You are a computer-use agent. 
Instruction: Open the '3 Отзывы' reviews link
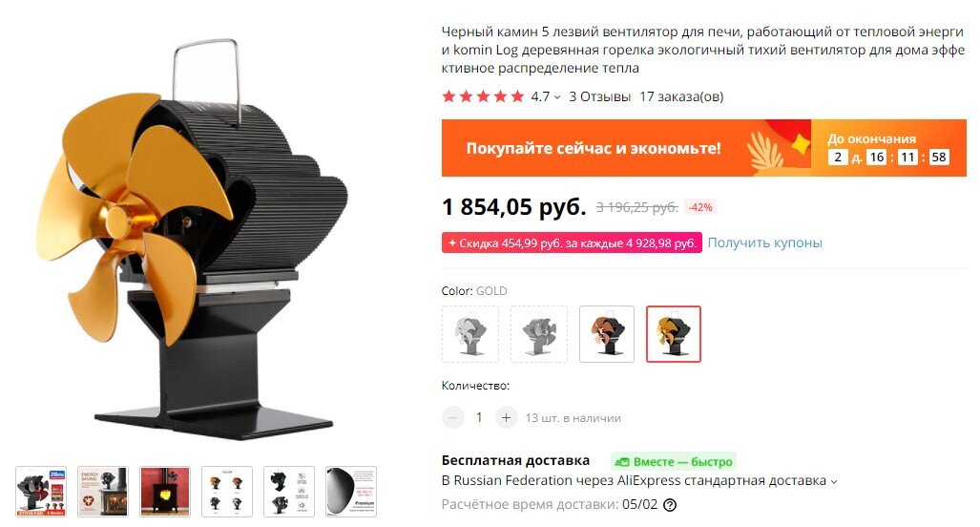(599, 96)
